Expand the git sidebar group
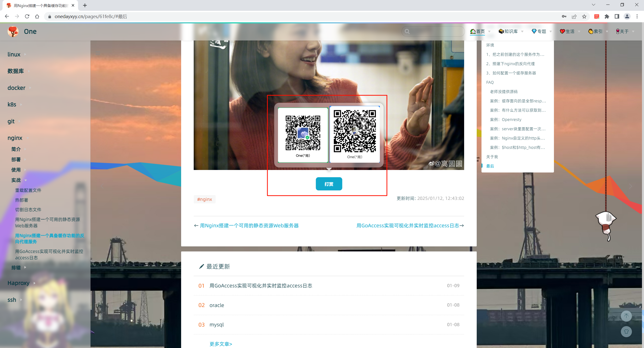This screenshot has width=644, height=348. [14, 121]
